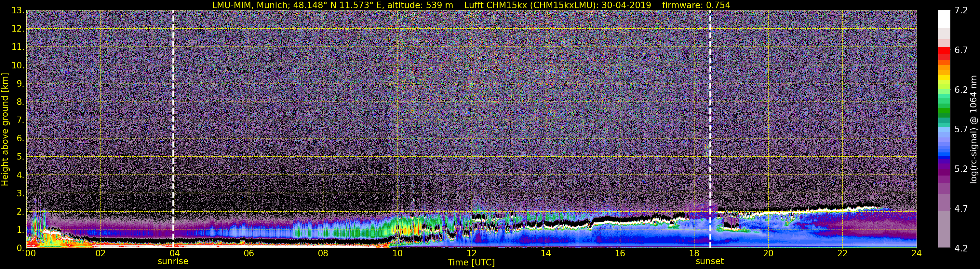Click the 7.2 value on the colorbar
The height and width of the screenshot is (269, 980).
pos(961,10)
